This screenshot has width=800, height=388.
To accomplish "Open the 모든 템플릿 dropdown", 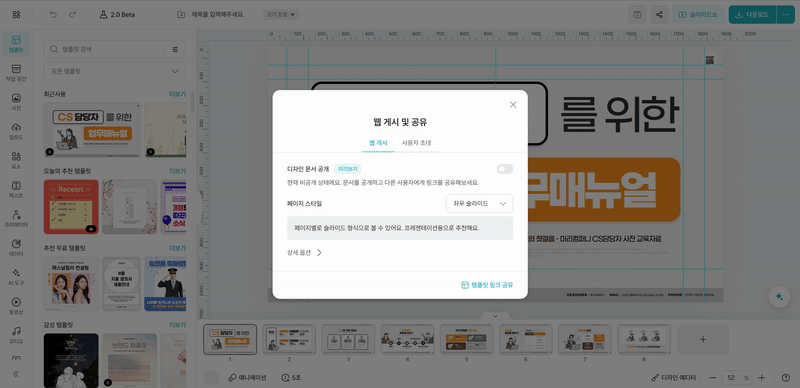I will click(114, 71).
